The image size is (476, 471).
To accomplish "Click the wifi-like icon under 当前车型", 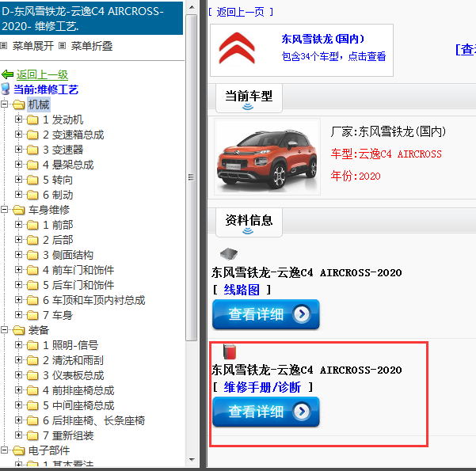I will [248, 107].
